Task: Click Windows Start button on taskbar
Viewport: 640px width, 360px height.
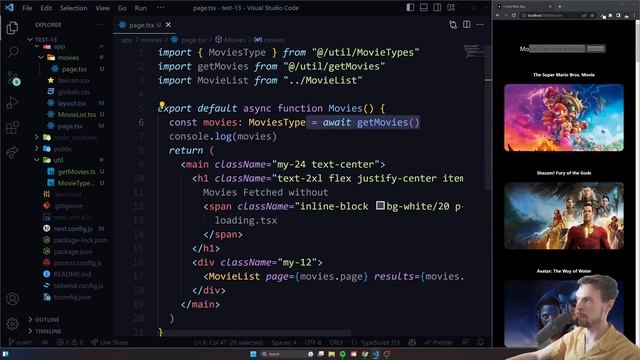Action: point(253,354)
